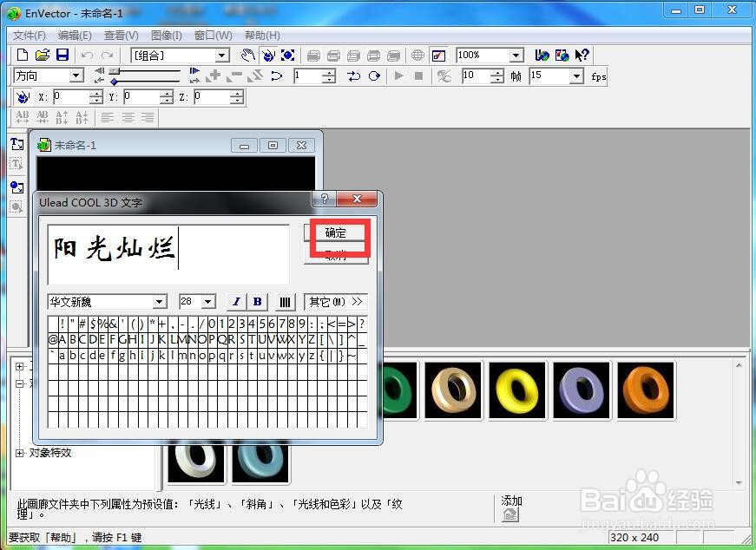Confirm text with the 确定 button
The height and width of the screenshot is (550, 756).
tap(336, 232)
